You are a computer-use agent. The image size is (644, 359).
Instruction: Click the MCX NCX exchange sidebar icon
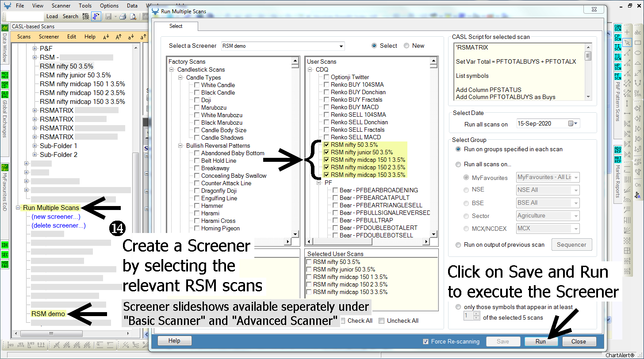(5, 74)
